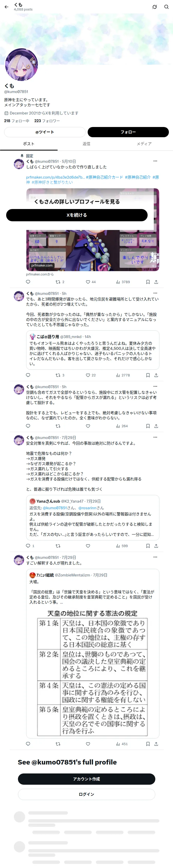This screenshot has height=868, width=173.
Task: Bookmark the pinned post
Action: point(148,282)
